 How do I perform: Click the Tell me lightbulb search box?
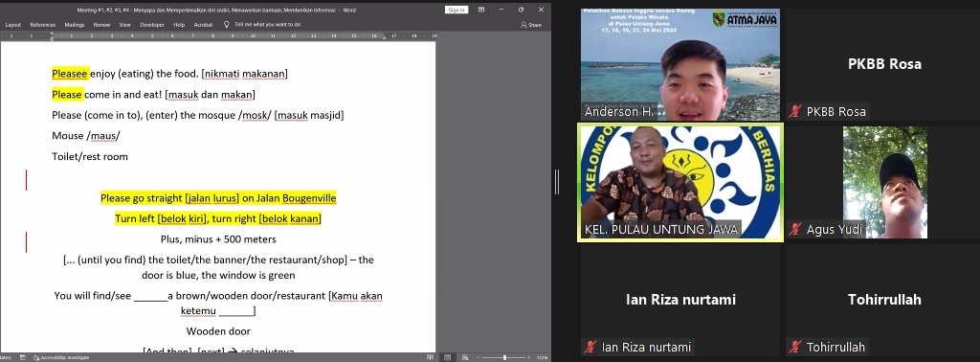[263, 24]
